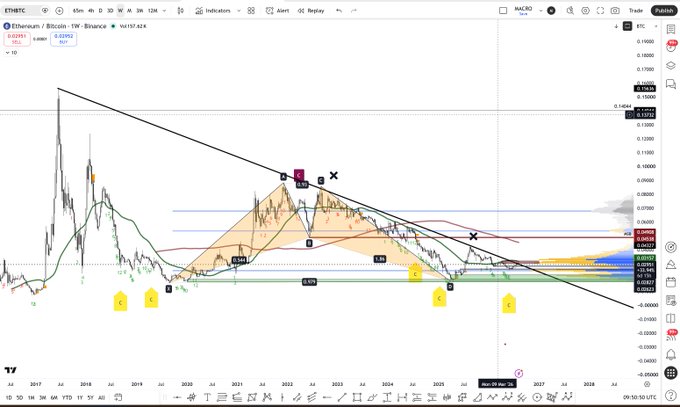680x407 pixels.
Task: Open the apps grid sidebar button
Action: pos(670,372)
